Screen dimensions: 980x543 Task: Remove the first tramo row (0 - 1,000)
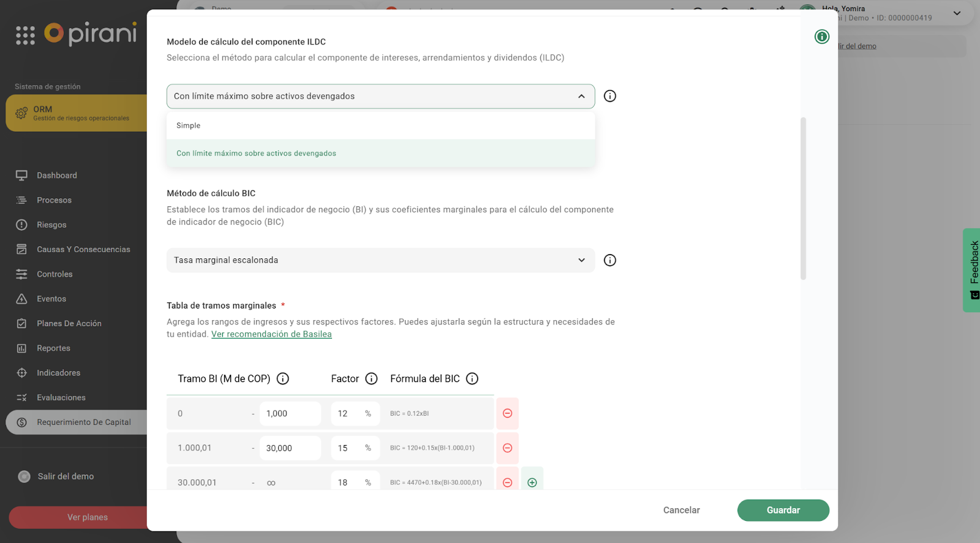[507, 414]
